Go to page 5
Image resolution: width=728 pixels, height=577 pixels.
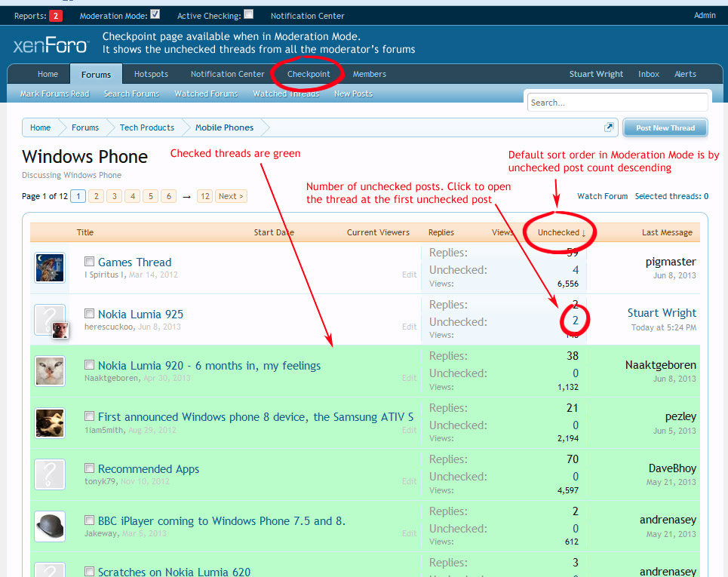[150, 196]
